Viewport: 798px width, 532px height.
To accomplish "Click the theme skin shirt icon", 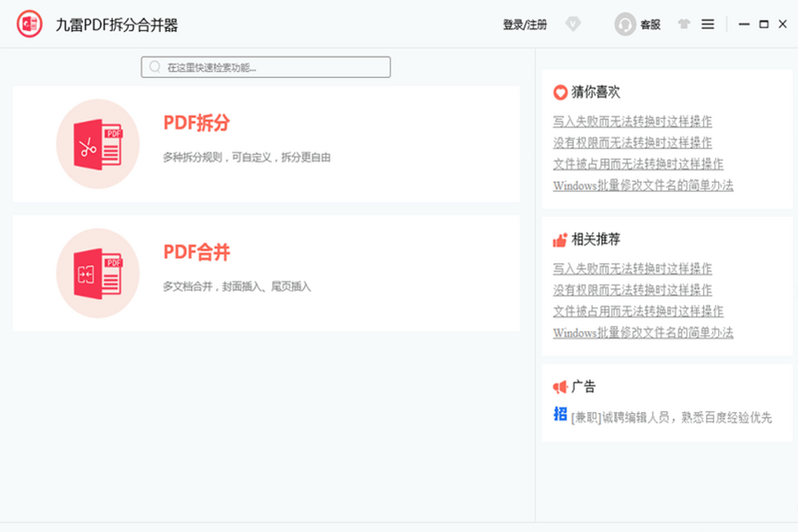I will [684, 24].
